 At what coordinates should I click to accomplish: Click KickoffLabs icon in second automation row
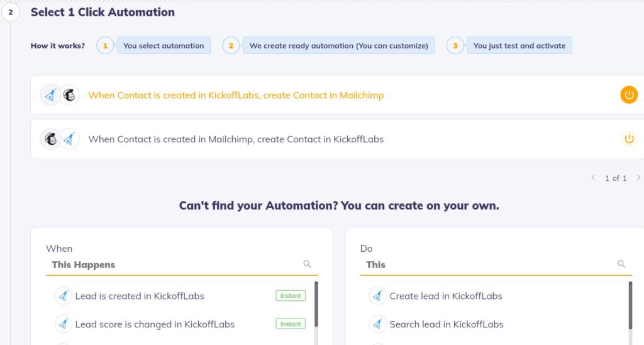(69, 139)
